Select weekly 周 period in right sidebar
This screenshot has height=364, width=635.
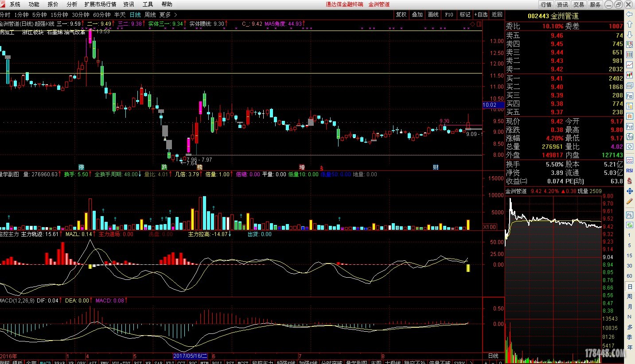(x=629, y=297)
